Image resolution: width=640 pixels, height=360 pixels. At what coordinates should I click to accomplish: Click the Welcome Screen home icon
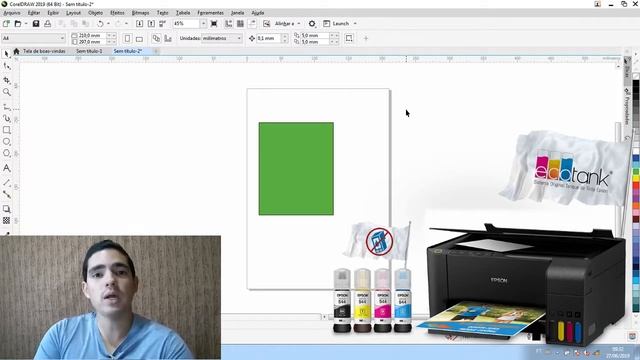pos(16,51)
